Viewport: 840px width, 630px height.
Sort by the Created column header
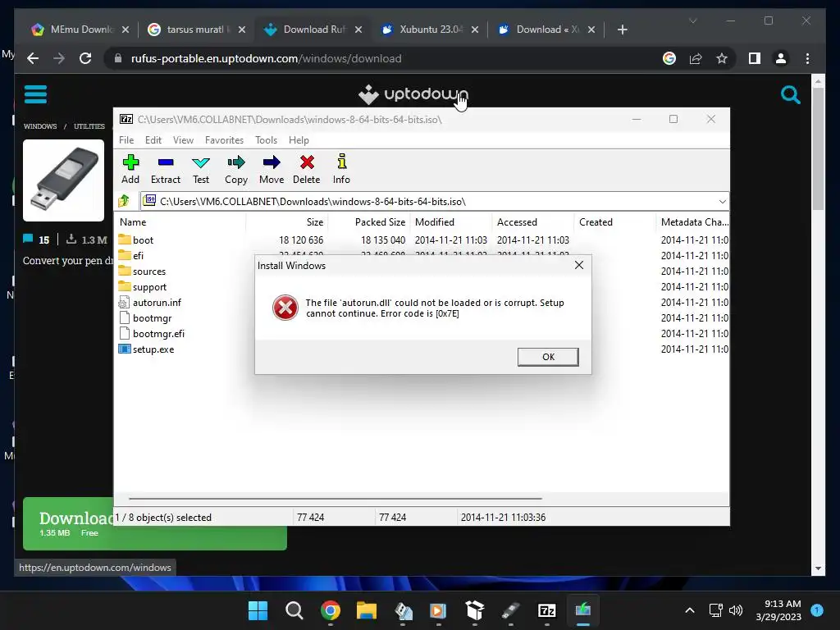point(615,221)
